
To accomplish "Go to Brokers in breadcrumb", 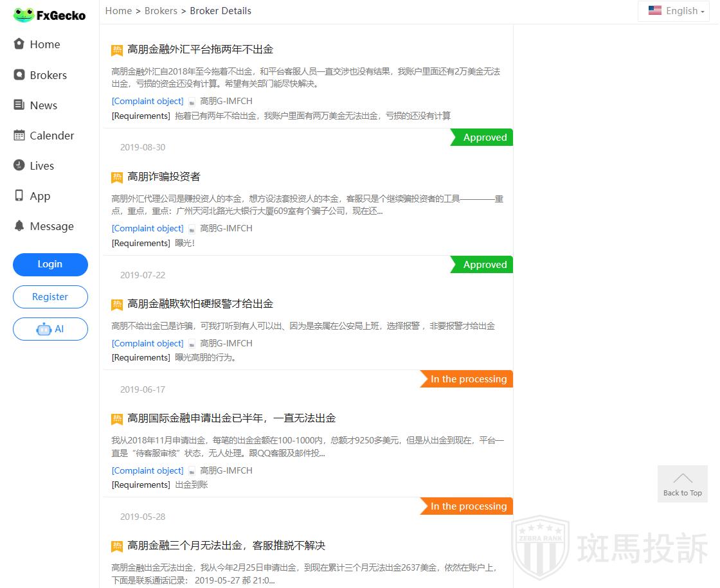I will tap(161, 11).
